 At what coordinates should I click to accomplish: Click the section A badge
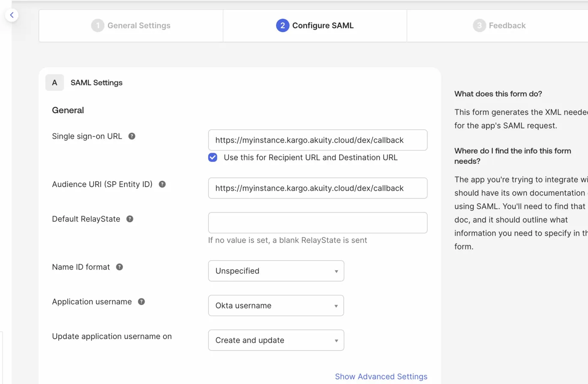pyautogui.click(x=54, y=83)
